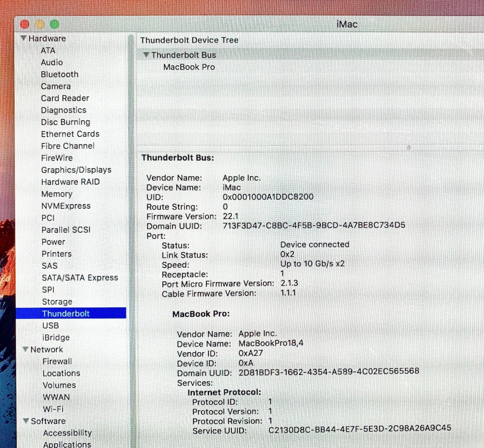The width and height of the screenshot is (484, 448).
Task: Click the Network category label
Action: point(47,350)
